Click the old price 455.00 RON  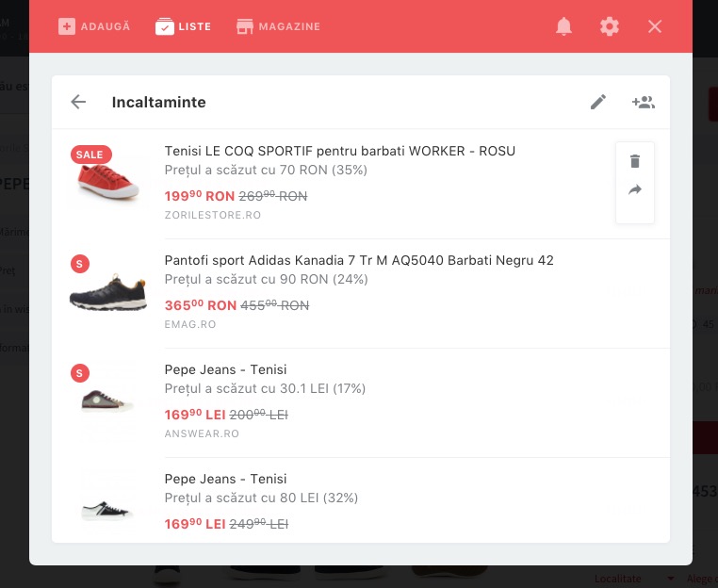click(275, 305)
